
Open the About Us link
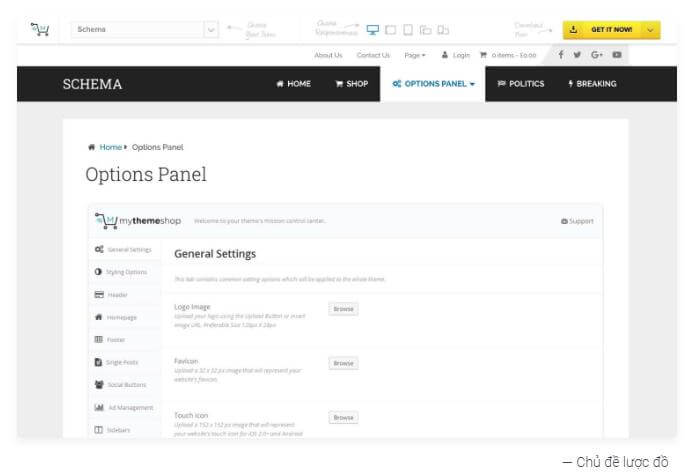click(328, 55)
